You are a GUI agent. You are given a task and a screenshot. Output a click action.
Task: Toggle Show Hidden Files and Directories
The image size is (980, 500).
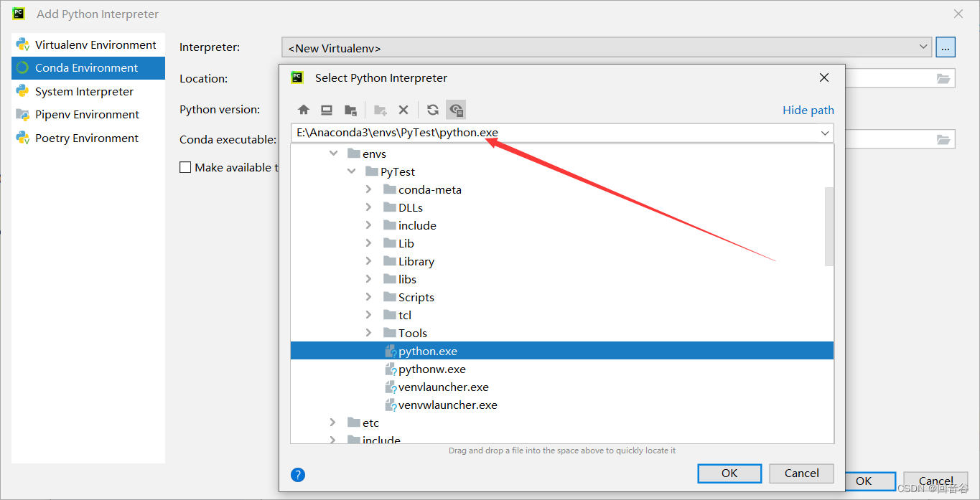(x=456, y=109)
